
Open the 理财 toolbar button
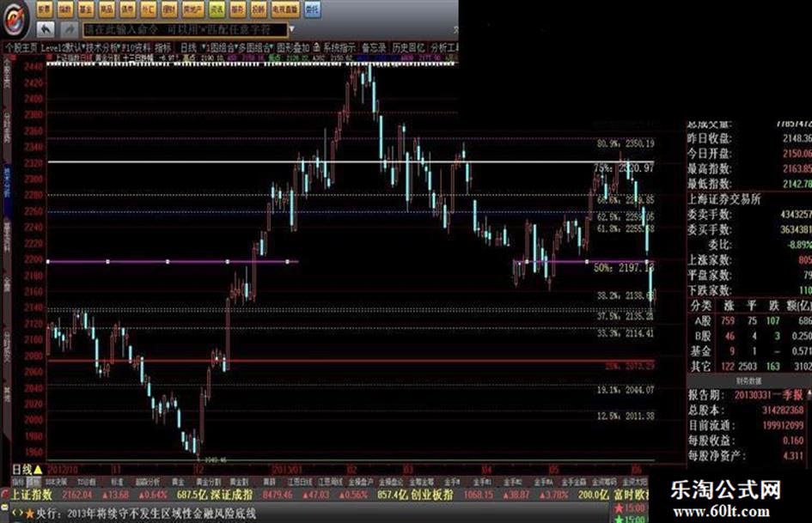tap(168, 9)
